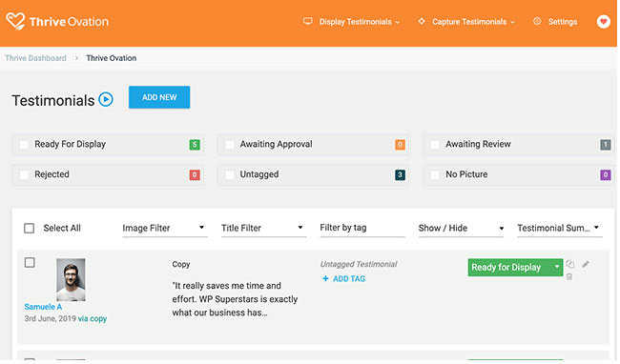Click the ADD TAG link
The height and width of the screenshot is (364, 620).
(x=349, y=279)
